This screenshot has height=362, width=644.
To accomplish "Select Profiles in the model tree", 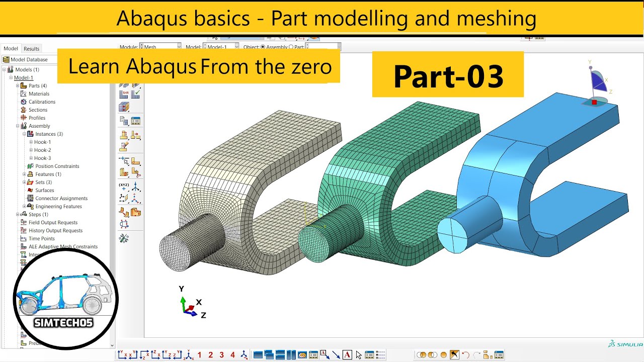I will pyautogui.click(x=37, y=118).
